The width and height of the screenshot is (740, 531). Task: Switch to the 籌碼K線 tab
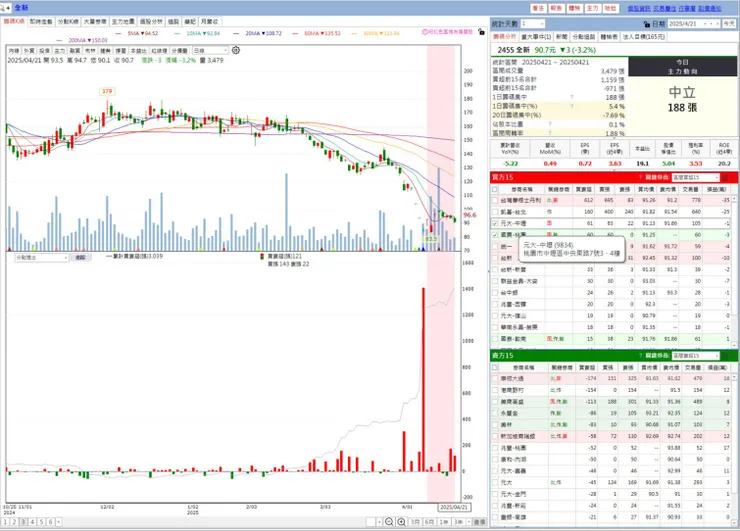pos(14,22)
